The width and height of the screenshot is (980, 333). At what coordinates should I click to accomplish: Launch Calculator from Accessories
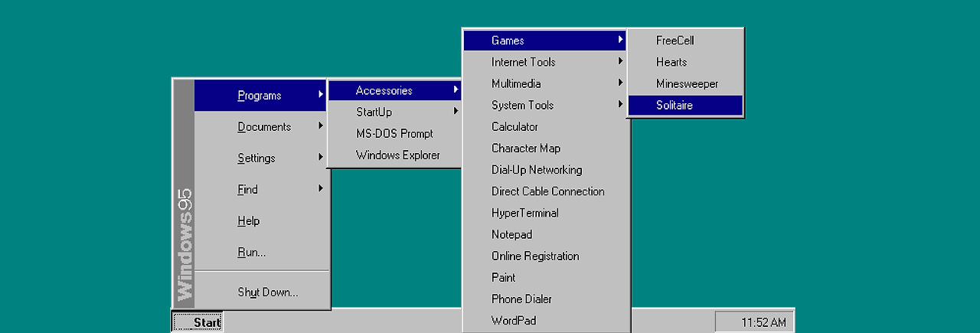click(x=546, y=127)
